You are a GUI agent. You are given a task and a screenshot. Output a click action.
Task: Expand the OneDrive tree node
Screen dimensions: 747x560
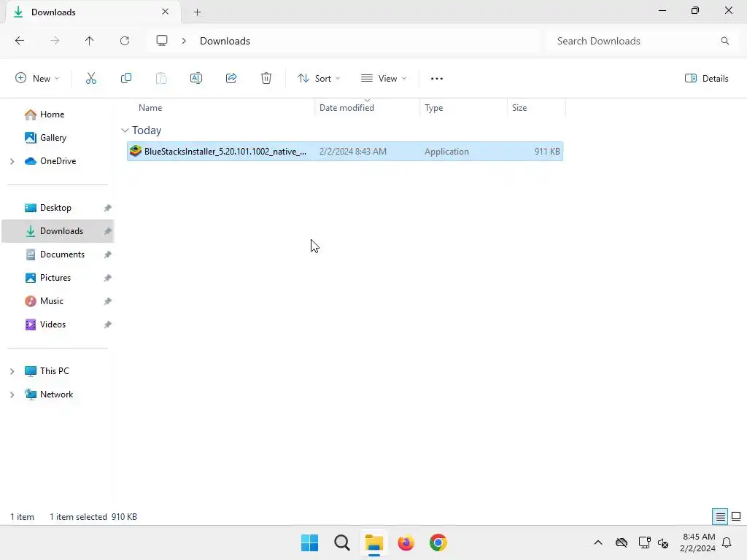[x=12, y=161]
